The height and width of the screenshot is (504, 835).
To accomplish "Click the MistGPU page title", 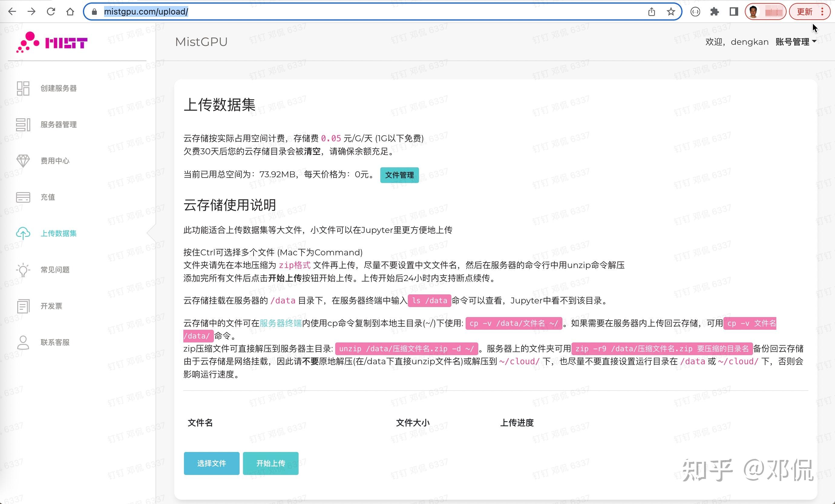I will pyautogui.click(x=201, y=42).
